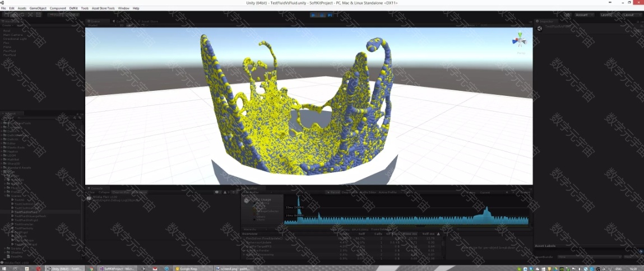The height and width of the screenshot is (271, 644).
Task: Click the Step frame button
Action: pos(330,15)
